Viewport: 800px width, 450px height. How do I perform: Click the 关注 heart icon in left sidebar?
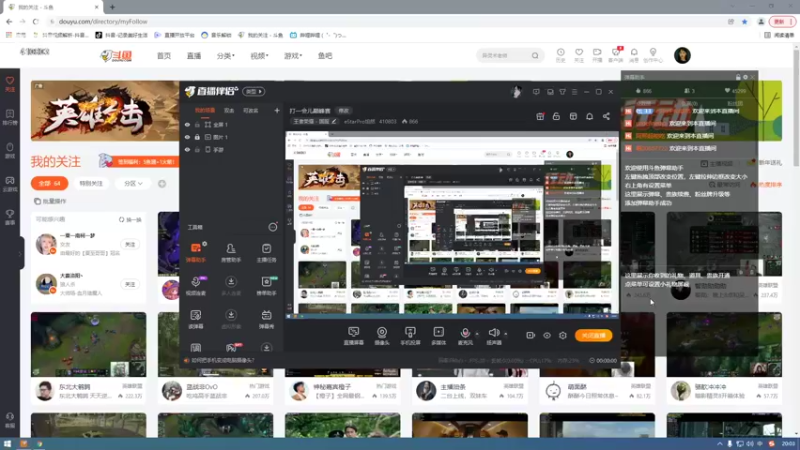(x=10, y=84)
